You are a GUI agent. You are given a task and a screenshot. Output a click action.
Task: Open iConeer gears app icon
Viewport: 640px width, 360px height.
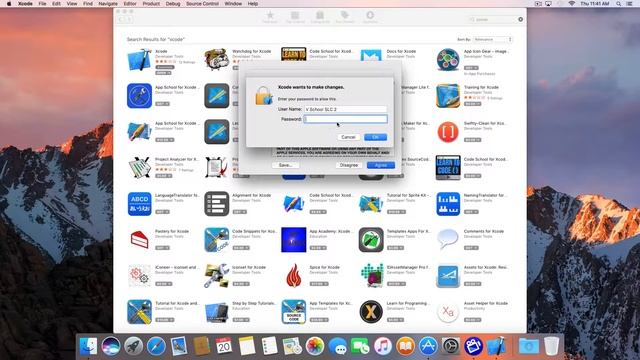pyautogui.click(x=139, y=276)
